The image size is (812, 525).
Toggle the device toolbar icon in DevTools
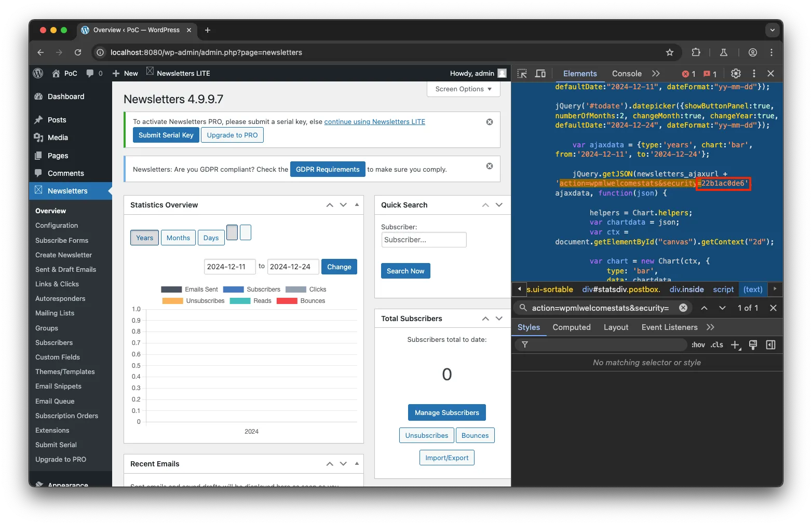coord(540,74)
